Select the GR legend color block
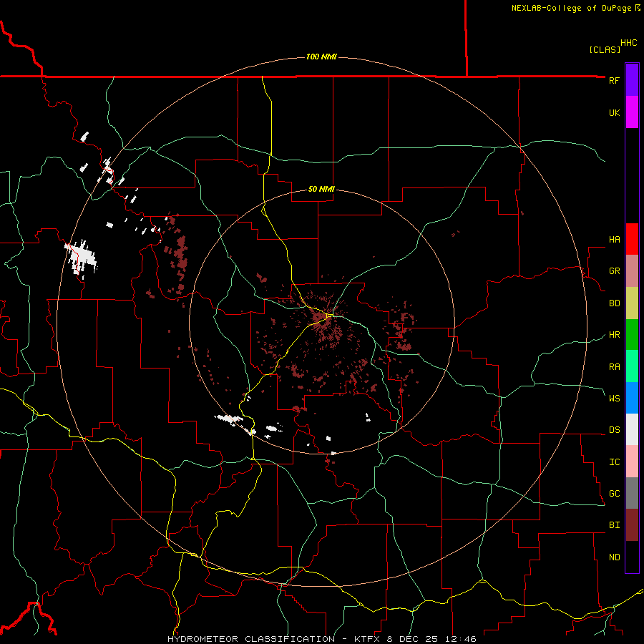This screenshot has width=644, height=644. [x=632, y=271]
